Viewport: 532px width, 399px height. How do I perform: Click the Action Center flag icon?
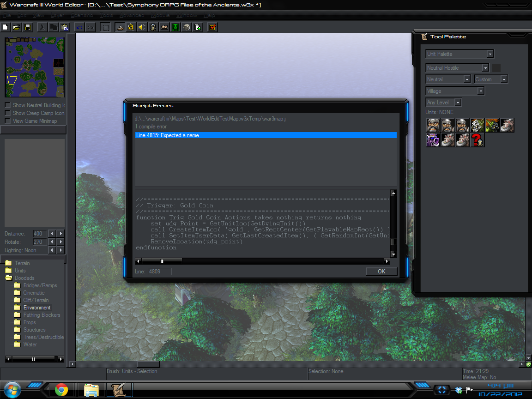470,390
